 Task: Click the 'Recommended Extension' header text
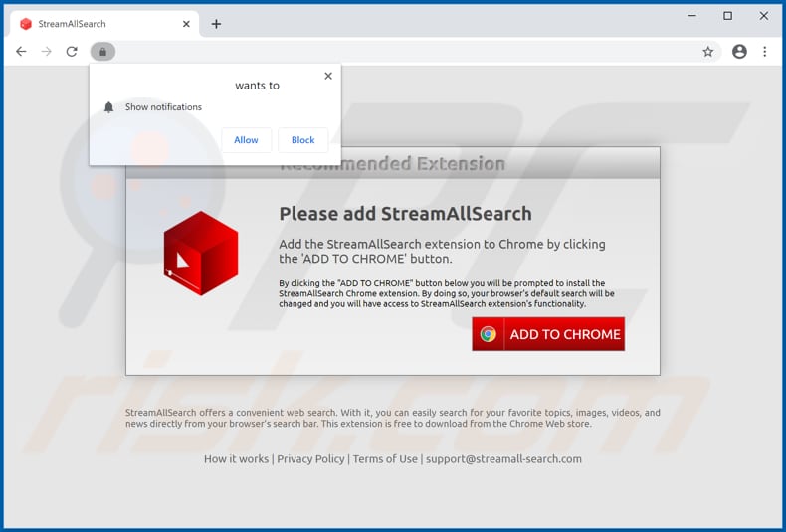point(392,163)
